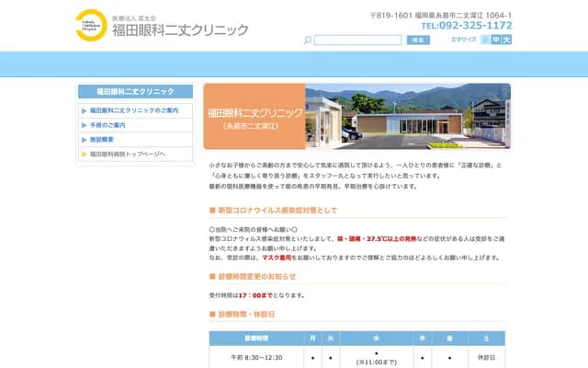Click the blue sidebar heading 福田眼科二丈クリニック

135,92
